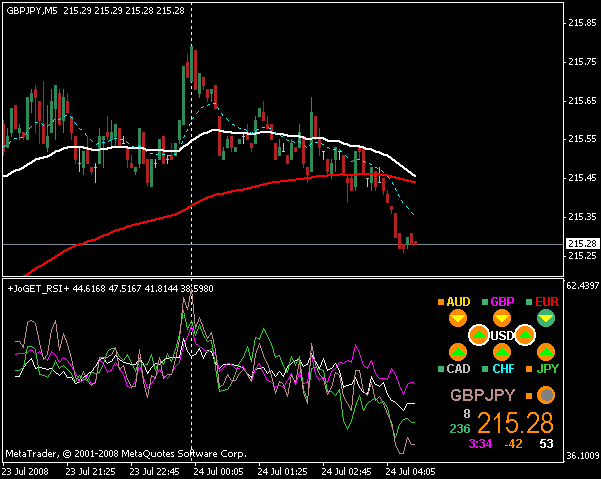
Task: Click the 24 Jul 01:25 time label
Action: (x=282, y=471)
